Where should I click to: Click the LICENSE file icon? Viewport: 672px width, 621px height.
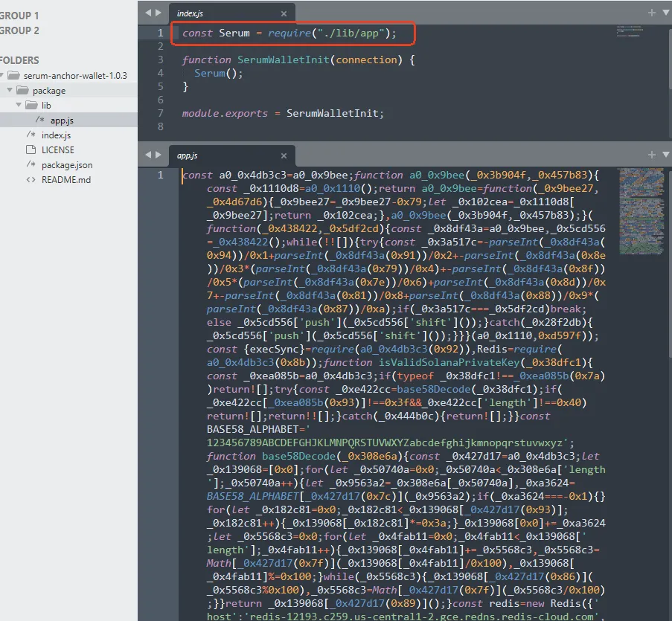click(31, 149)
